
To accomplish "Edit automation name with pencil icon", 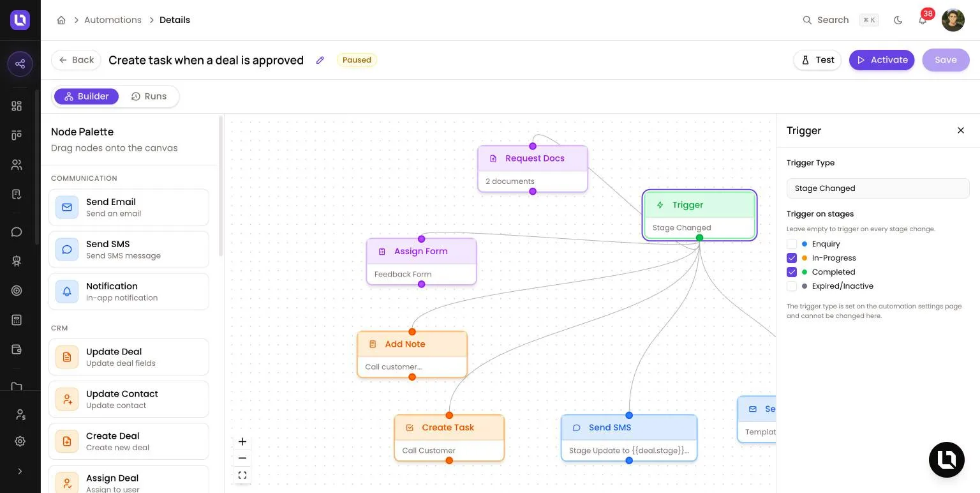I will 320,60.
